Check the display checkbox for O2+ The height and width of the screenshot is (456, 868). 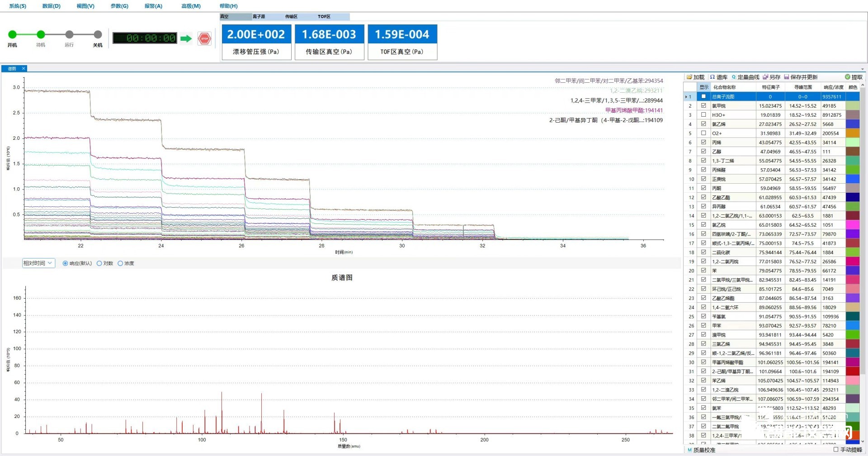pos(703,133)
